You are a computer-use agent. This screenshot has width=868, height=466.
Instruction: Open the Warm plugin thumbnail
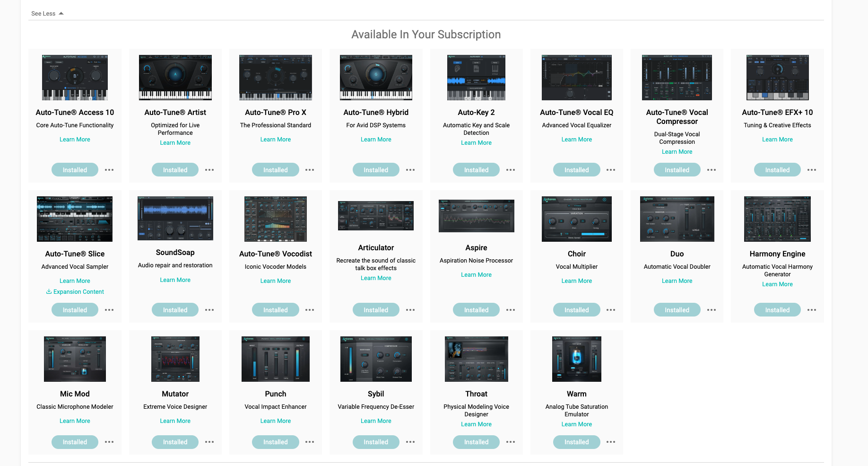tap(577, 359)
